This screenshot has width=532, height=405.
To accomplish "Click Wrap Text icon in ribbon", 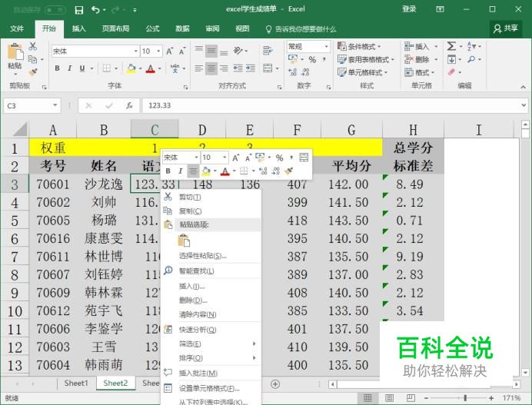I will click(x=268, y=51).
